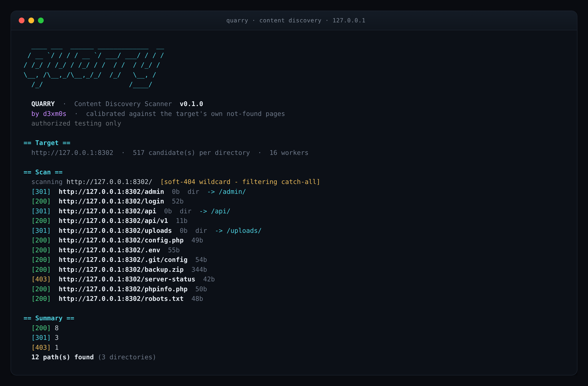The height and width of the screenshot is (386, 588).
Task: Click the 54b size of .git/config
Action: (x=201, y=260)
